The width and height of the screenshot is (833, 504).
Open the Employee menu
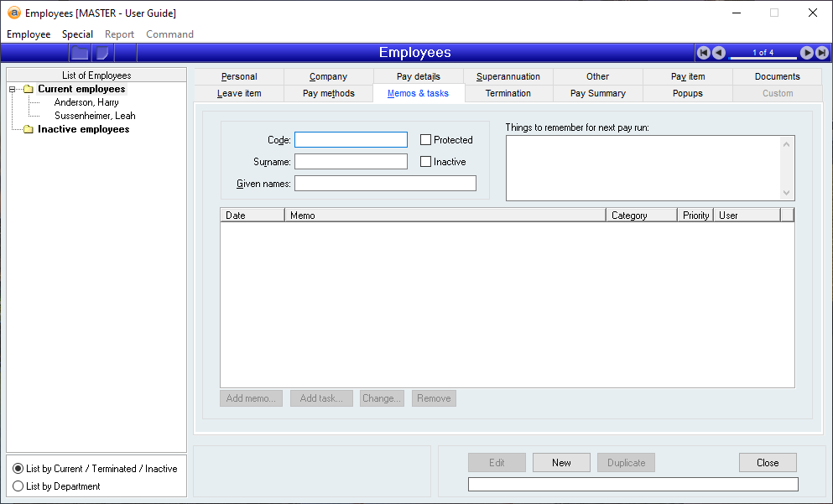click(x=29, y=34)
